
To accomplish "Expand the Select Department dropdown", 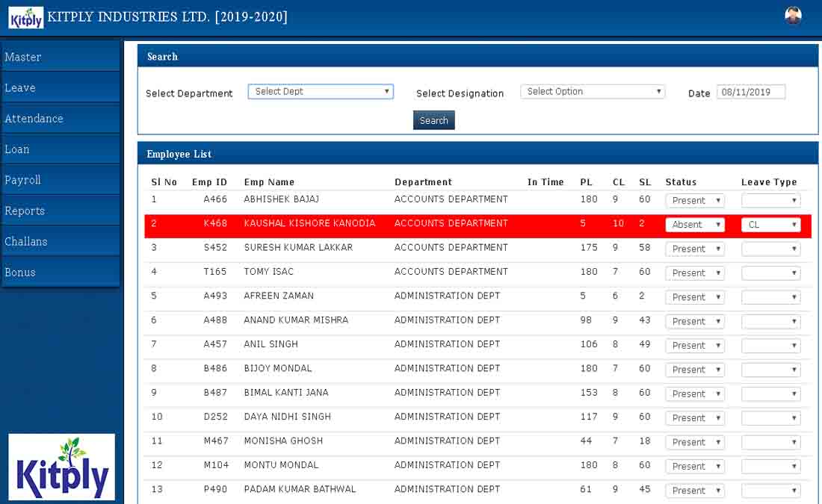I will pos(321,92).
